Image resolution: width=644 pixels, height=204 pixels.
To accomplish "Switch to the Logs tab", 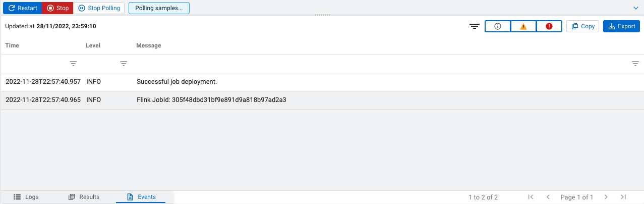I will [x=26, y=197].
